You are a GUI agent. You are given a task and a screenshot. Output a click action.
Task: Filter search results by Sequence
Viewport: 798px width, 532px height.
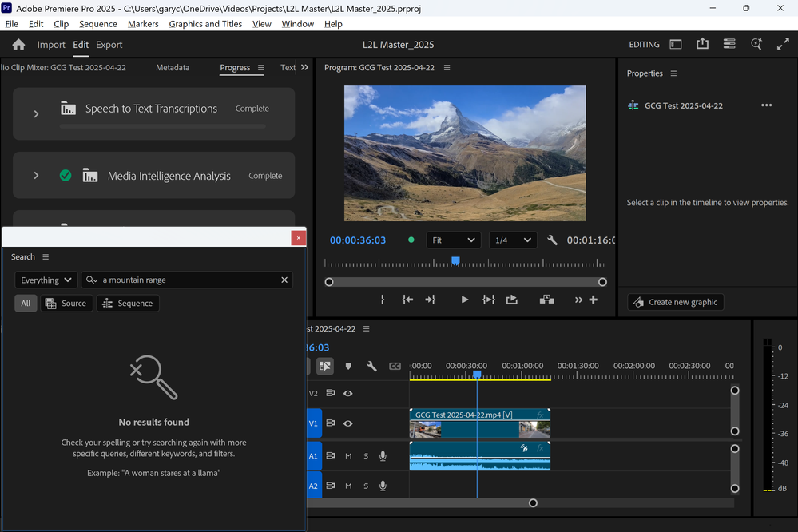128,304
